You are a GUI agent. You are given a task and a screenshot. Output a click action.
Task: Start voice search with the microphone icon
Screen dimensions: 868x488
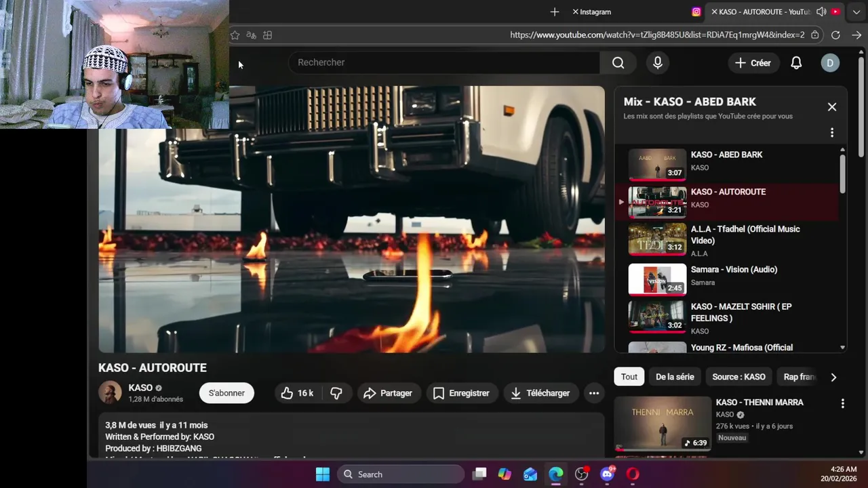657,62
